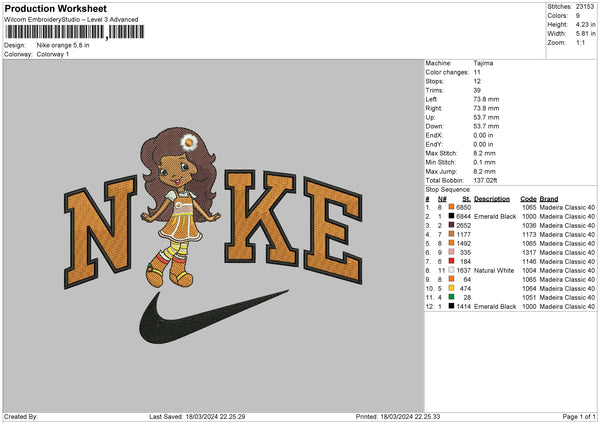Click 'Emerald Black' in stop row 12
Screen dimensions: 600x424
click(495, 306)
